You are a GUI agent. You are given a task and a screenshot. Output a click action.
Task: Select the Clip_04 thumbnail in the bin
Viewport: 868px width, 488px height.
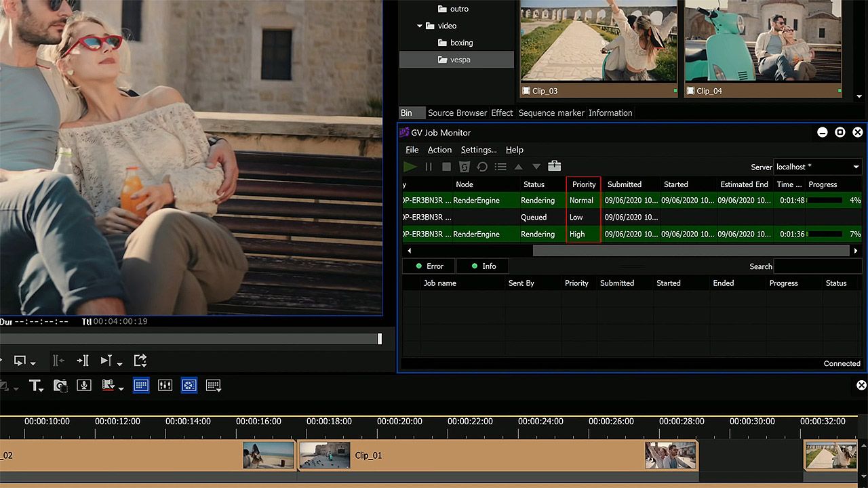[763, 48]
